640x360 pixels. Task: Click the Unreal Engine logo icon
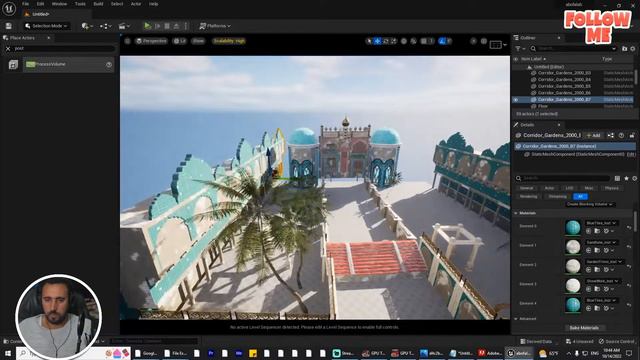9,9
